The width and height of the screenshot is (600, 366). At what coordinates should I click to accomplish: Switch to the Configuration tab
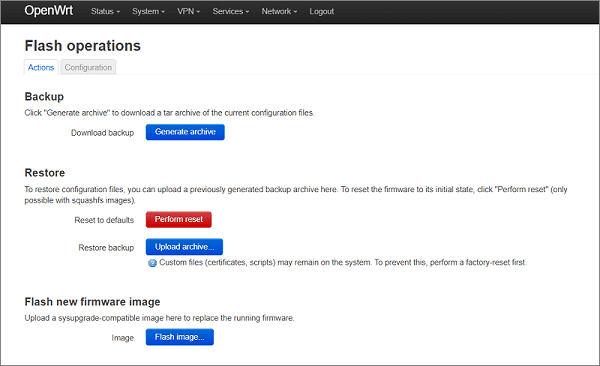point(88,67)
